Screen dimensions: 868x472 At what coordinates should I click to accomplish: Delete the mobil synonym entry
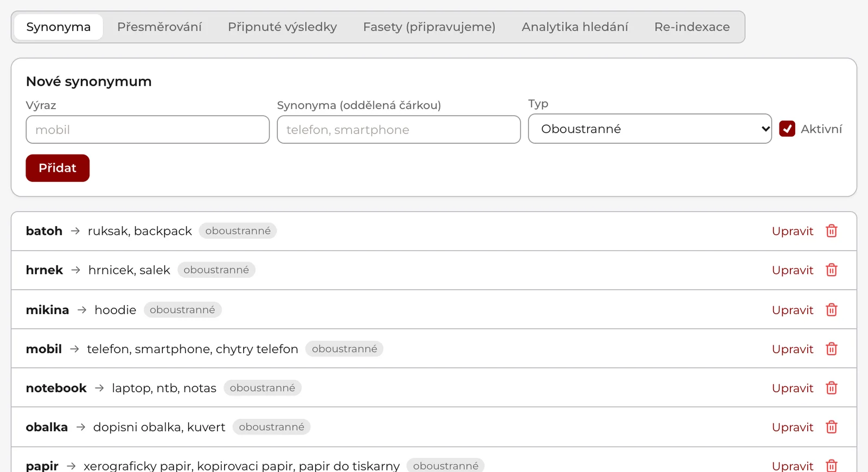832,349
